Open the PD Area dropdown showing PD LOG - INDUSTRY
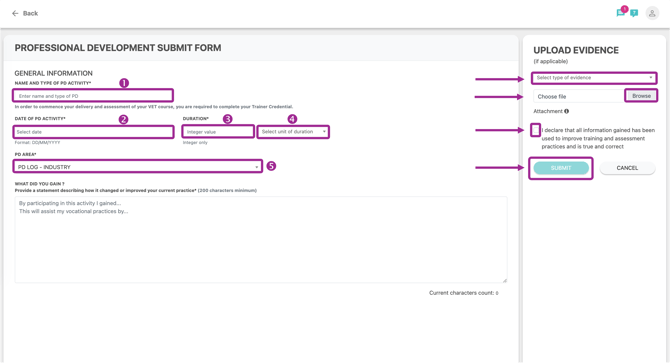Viewport: 670px width, 363px height. pos(138,167)
